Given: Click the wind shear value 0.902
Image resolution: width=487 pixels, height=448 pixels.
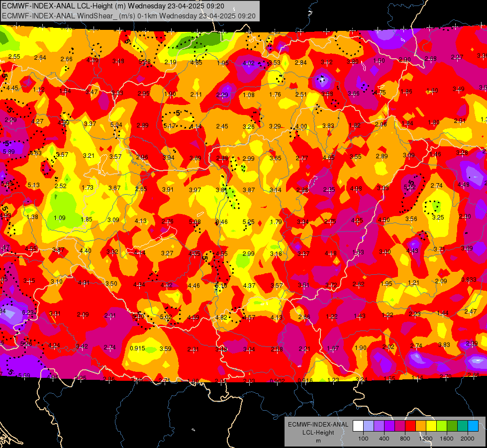Looking at the screenshot, I should pos(278,381).
